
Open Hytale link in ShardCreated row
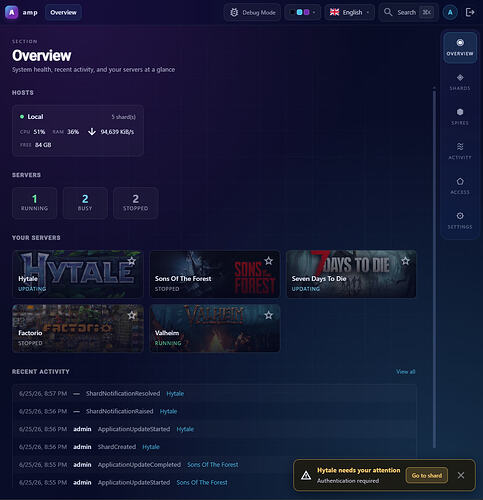pyautogui.click(x=151, y=447)
